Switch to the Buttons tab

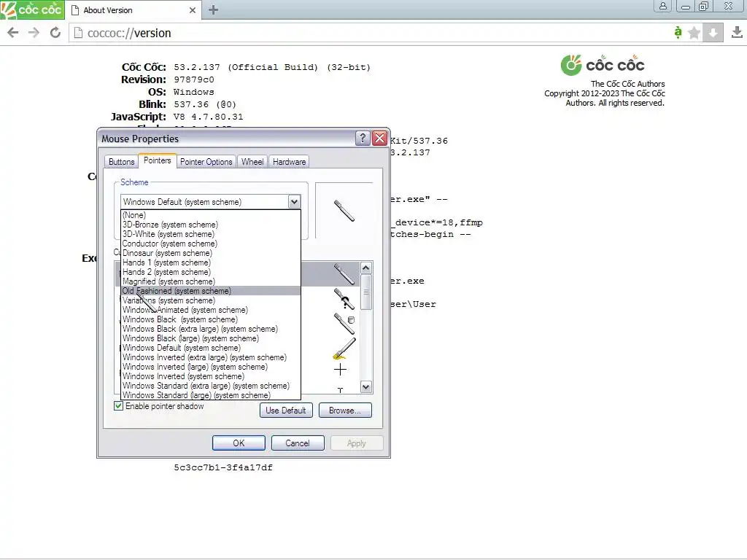(122, 162)
